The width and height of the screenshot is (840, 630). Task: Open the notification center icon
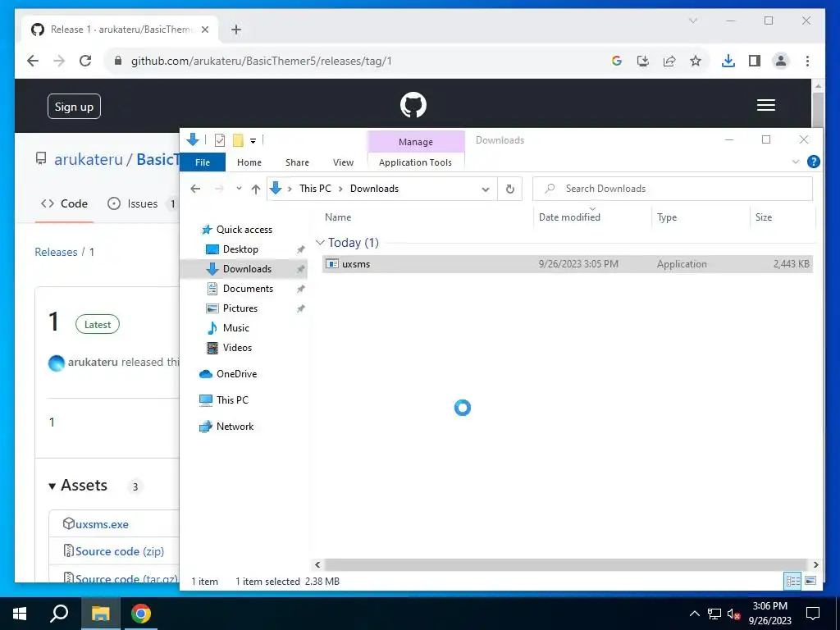813,614
